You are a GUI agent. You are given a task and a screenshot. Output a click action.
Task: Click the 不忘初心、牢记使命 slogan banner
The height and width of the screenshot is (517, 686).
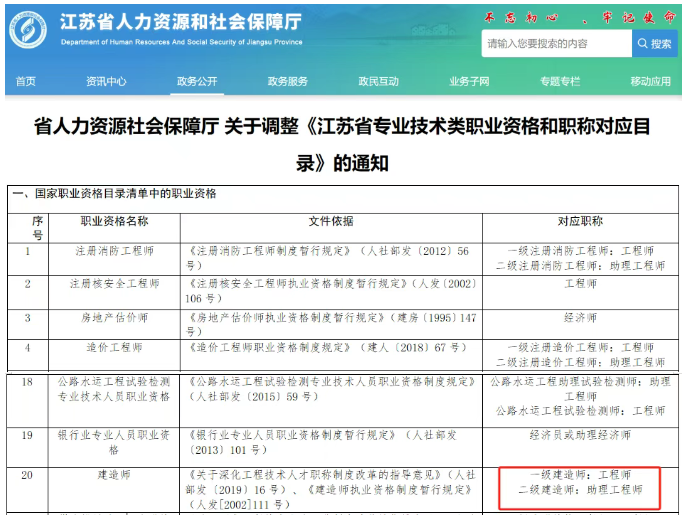tap(580, 17)
